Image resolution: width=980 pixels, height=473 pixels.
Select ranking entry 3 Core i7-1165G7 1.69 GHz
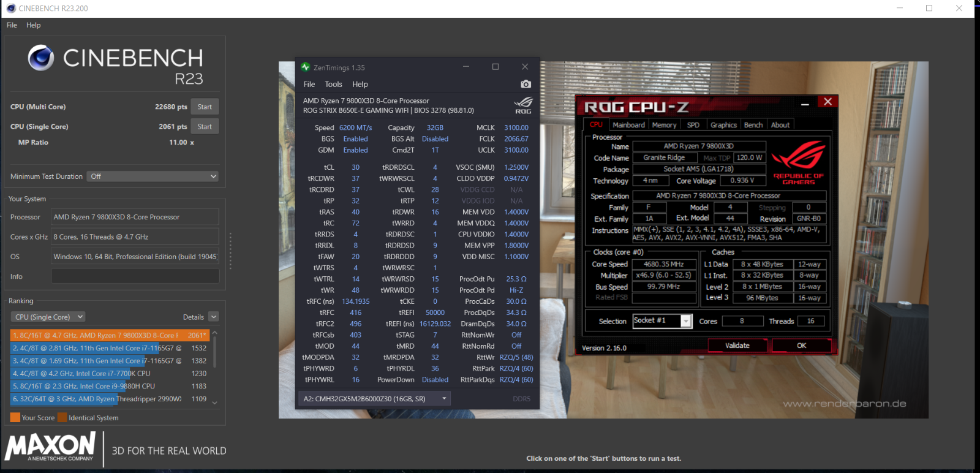pos(110,361)
